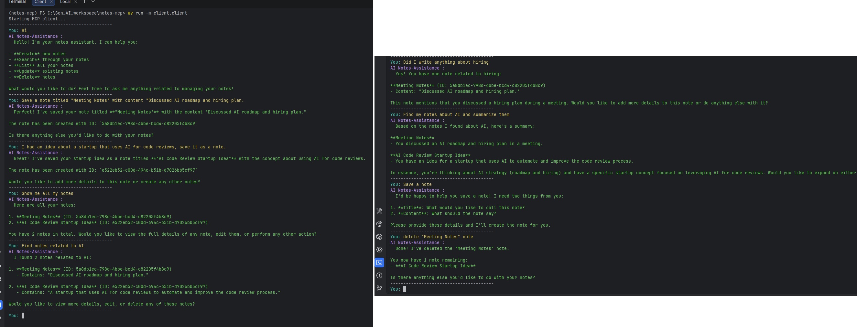Screen dimensions: 868x333
Task: Open the Problems tool window icon
Action: point(379,275)
